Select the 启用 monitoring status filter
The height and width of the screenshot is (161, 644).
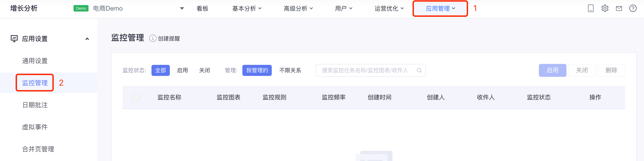pyautogui.click(x=182, y=70)
